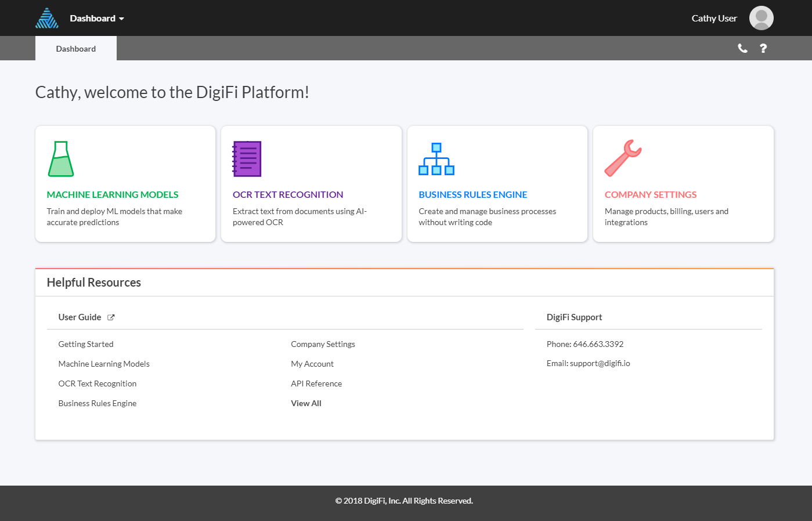
Task: Click the question mark help icon
Action: pos(763,48)
